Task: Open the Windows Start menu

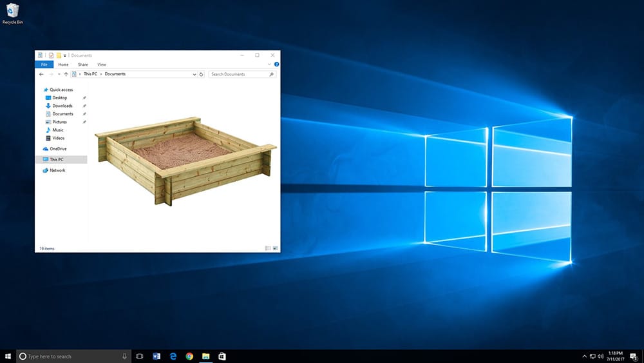Action: (x=8, y=357)
